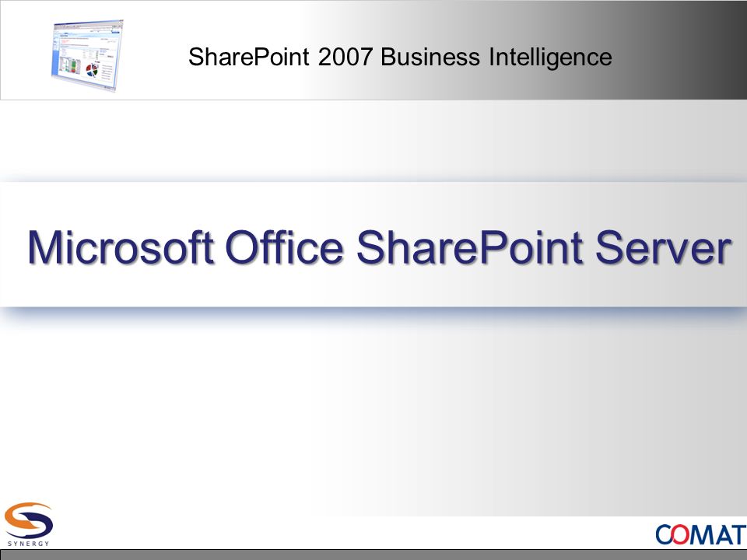
Task: Click the dark gray bar along the slide bottom
Action: (x=373, y=555)
